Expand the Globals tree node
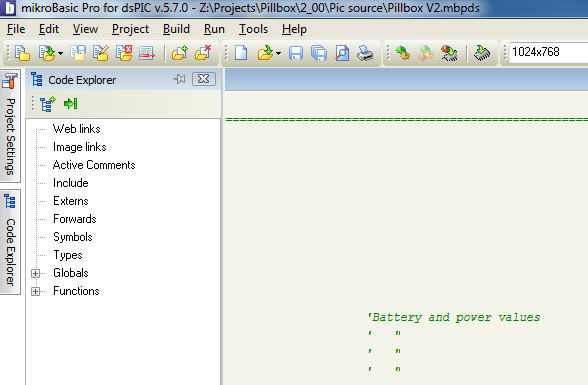The height and width of the screenshot is (385, 588). pyautogui.click(x=36, y=273)
